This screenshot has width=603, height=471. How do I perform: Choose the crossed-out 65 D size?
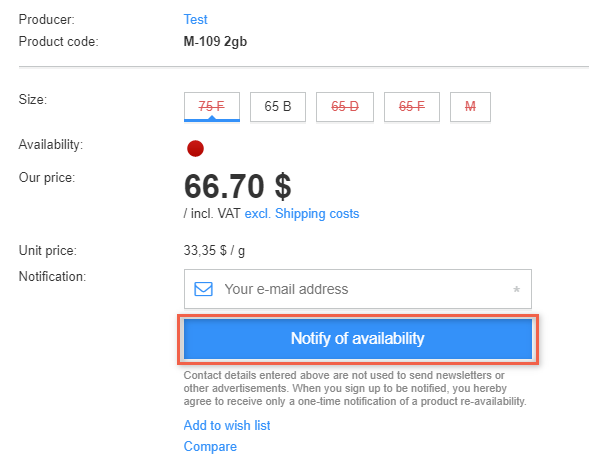click(x=345, y=105)
